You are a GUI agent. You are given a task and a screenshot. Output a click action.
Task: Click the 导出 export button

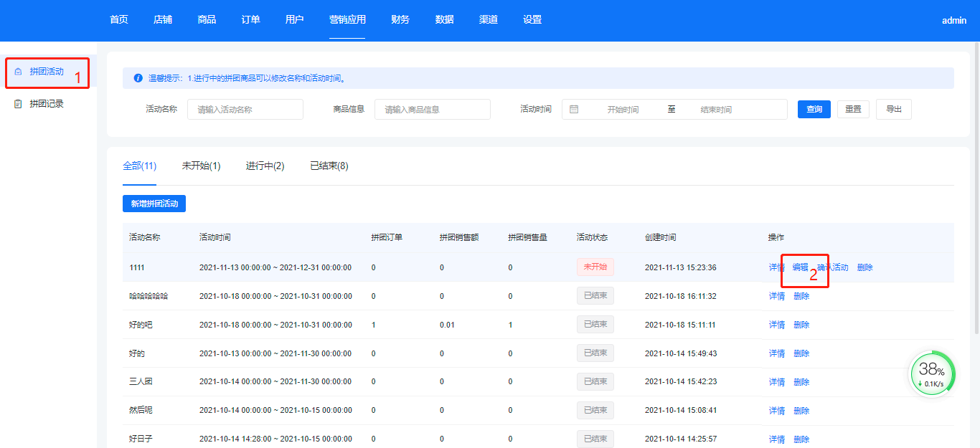(x=893, y=110)
